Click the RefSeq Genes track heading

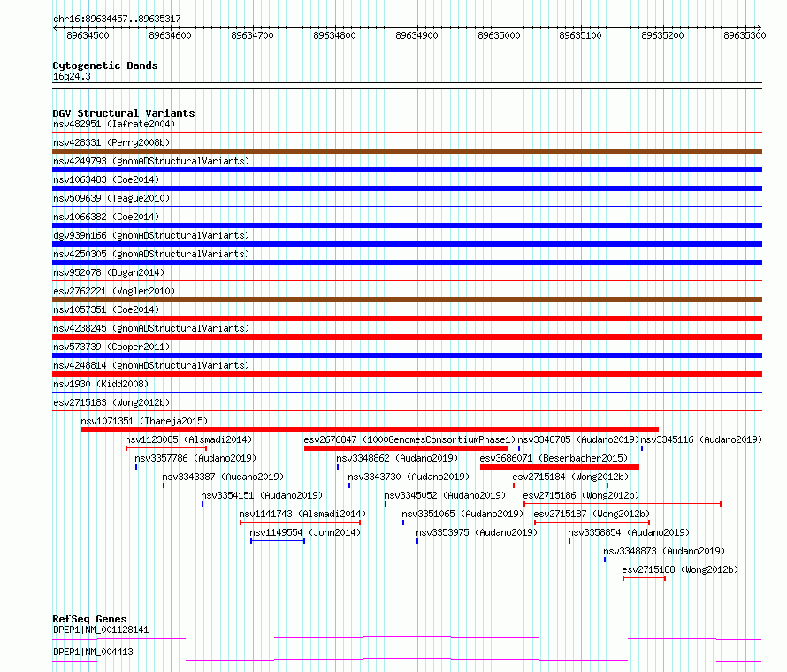click(x=89, y=619)
